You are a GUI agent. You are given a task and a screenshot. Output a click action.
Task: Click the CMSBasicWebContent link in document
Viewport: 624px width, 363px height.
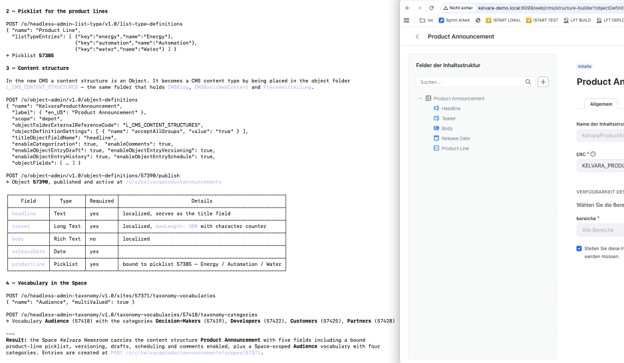(x=221, y=87)
